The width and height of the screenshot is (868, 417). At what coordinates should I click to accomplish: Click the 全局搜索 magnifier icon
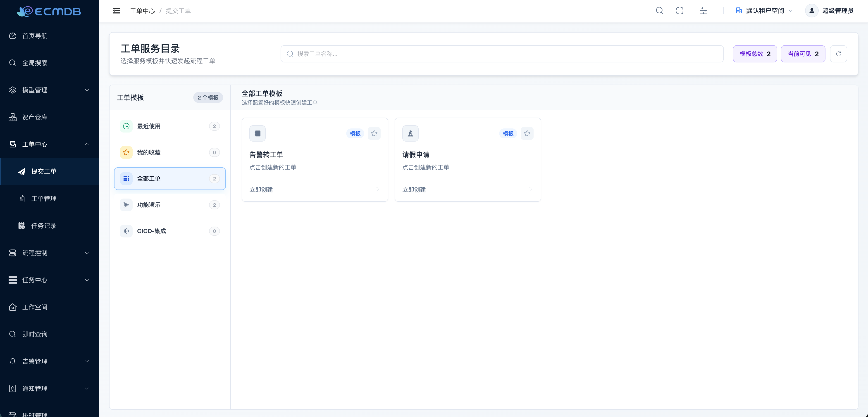[12, 63]
